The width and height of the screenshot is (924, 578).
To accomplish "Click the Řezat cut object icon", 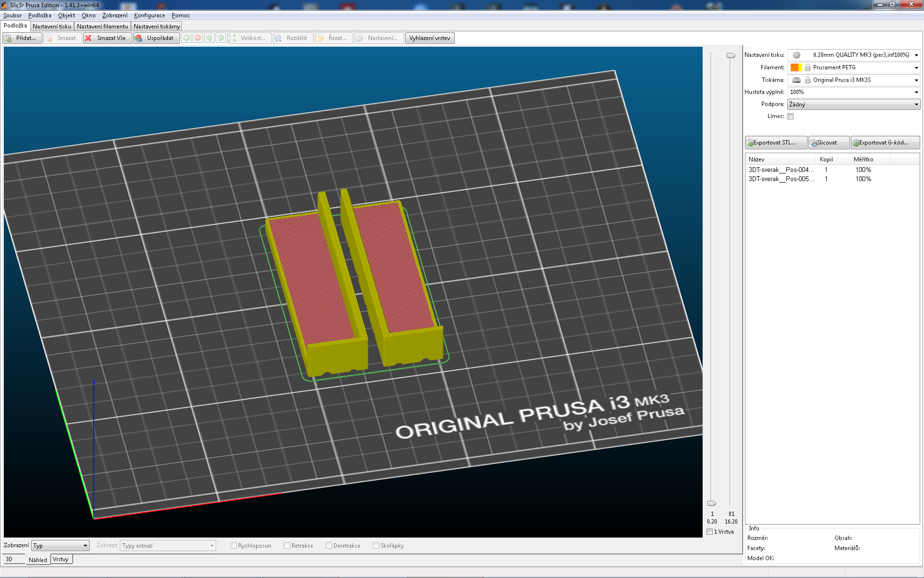I will click(334, 38).
